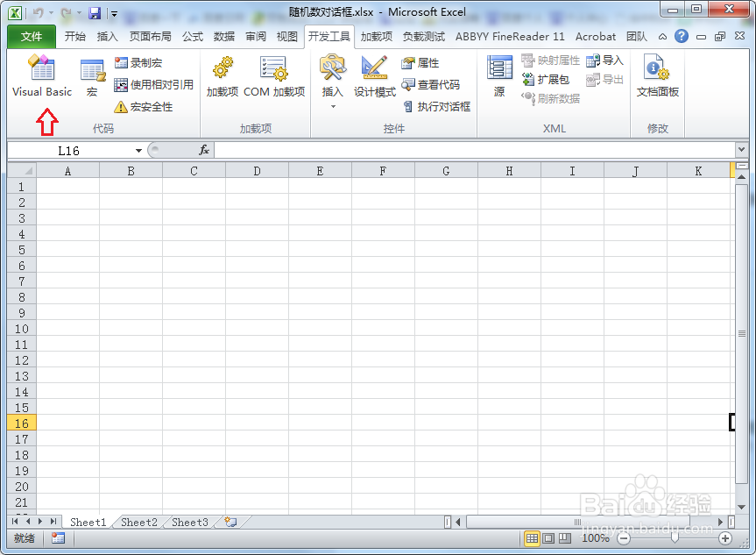Open COM Add-ins (COM 加载项)

(x=274, y=76)
